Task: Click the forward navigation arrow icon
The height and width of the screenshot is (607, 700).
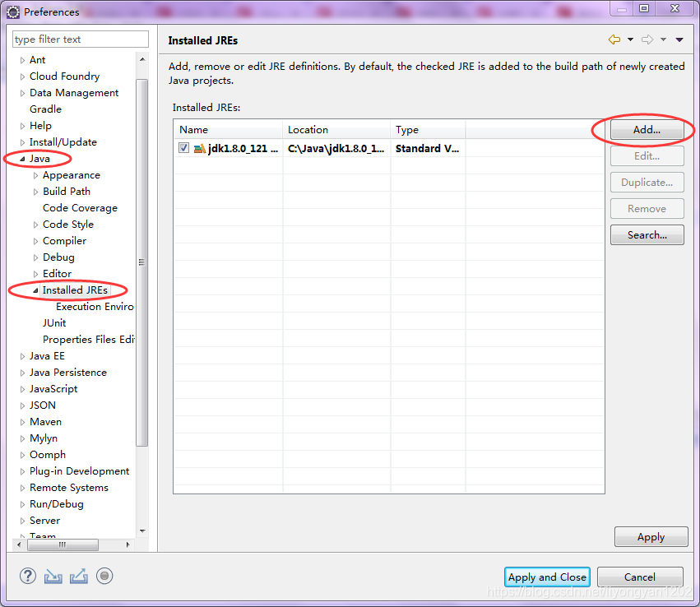Action: coord(647,39)
